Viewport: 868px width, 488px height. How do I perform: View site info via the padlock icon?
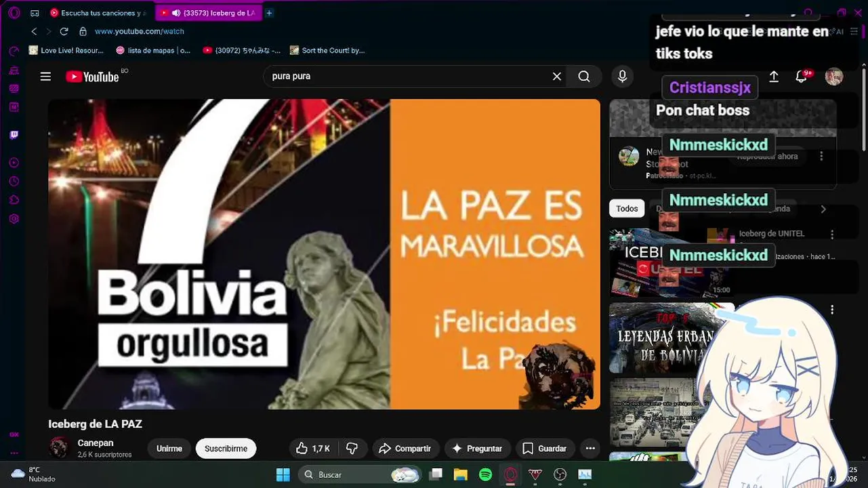point(83,31)
